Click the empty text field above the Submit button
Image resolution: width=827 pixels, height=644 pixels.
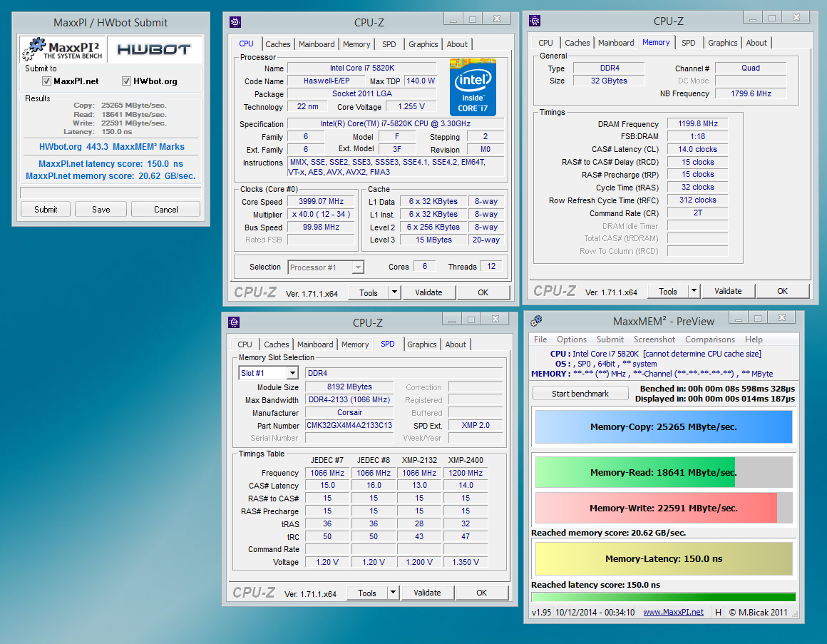click(111, 192)
